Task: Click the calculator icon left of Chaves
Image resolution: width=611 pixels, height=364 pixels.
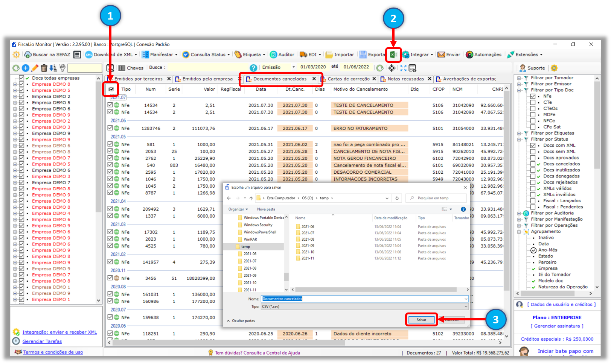Action: click(110, 68)
